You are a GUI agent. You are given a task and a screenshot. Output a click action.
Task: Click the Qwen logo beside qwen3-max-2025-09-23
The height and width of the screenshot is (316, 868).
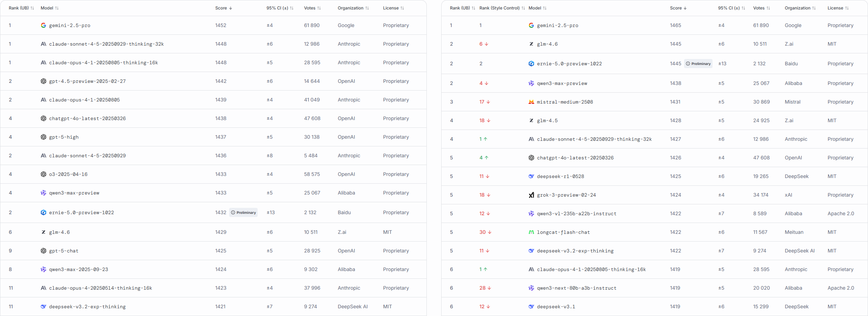click(44, 269)
